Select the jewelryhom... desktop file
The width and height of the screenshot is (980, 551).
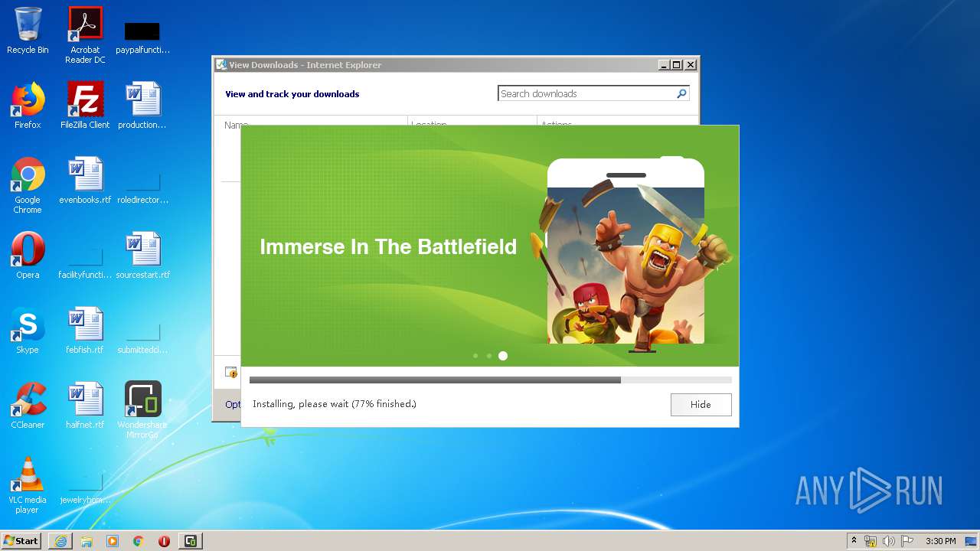(85, 490)
